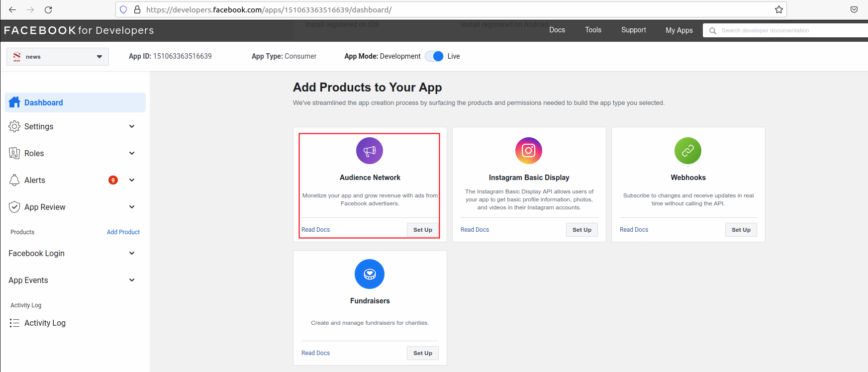Screen dimensions: 868x372
Task: Expand the Facebook Login section chevron
Action: (x=132, y=253)
